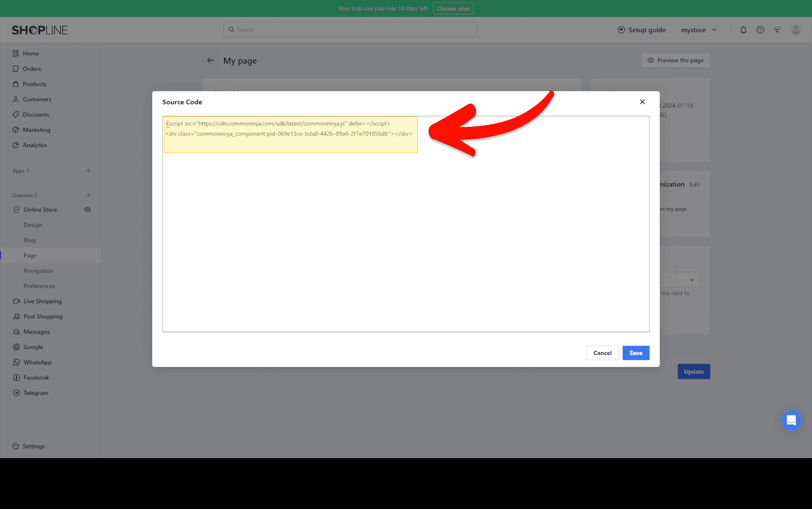Click the Settings gear icon
Viewport: 812px width, 509px height.
16,446
